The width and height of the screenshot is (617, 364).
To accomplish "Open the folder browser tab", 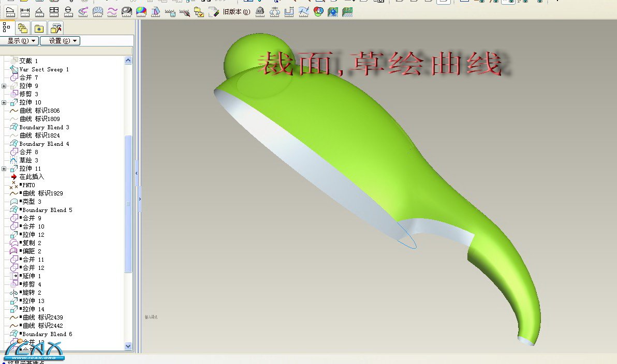I will (22, 27).
